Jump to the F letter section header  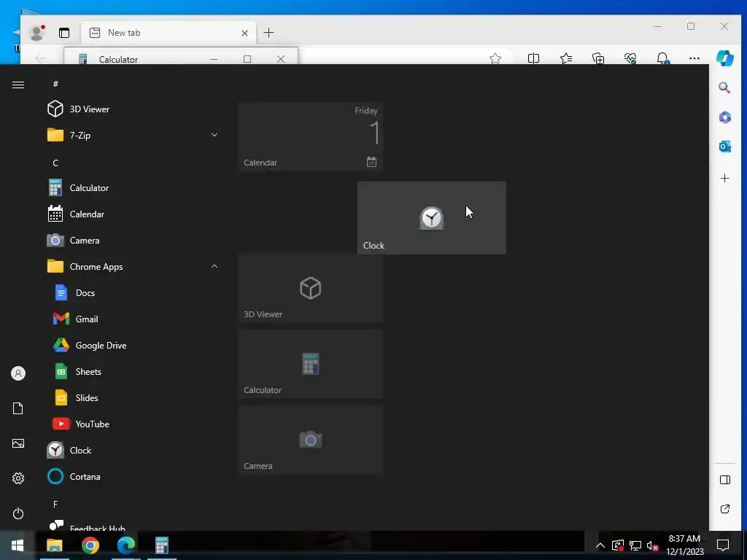[x=55, y=504]
